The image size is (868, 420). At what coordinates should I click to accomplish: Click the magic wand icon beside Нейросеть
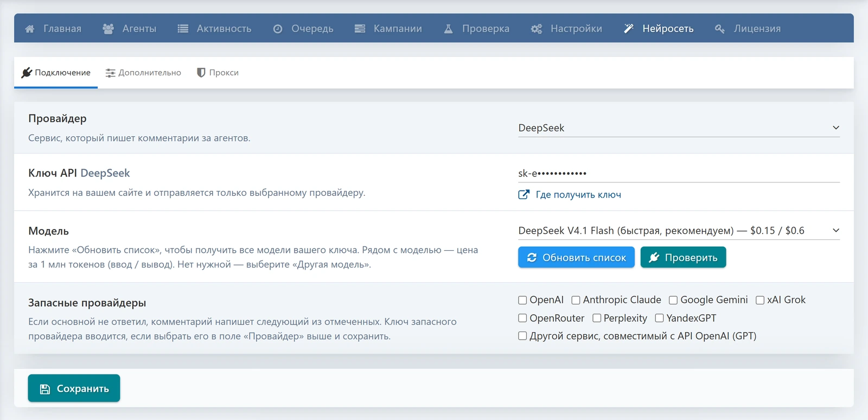coord(629,29)
